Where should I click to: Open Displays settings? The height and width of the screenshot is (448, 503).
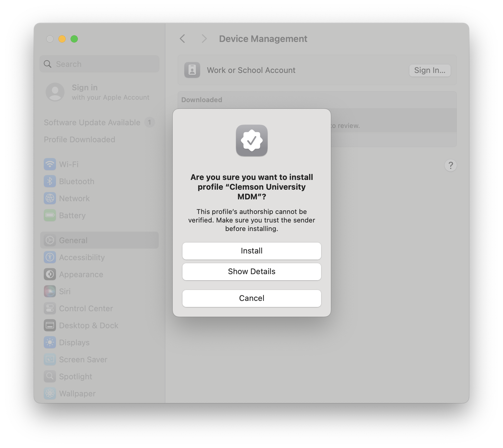[99, 343]
